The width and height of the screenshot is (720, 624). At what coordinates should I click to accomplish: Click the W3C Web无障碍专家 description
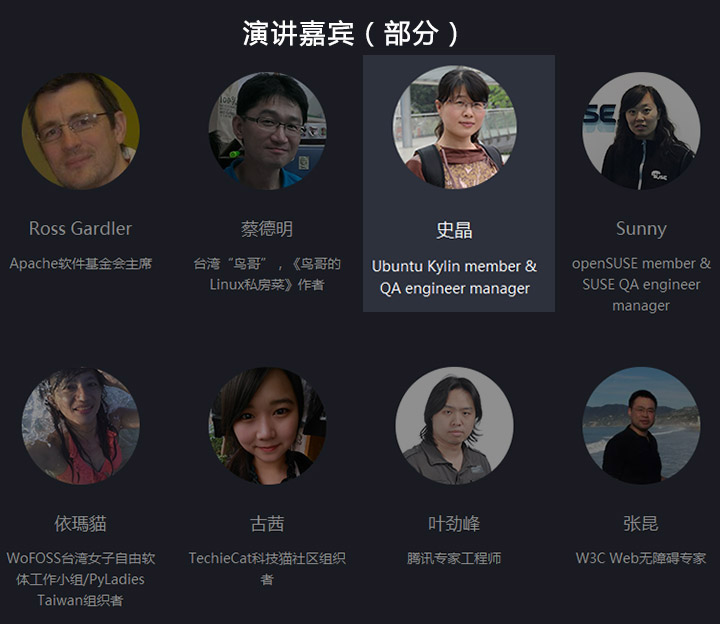(x=641, y=558)
